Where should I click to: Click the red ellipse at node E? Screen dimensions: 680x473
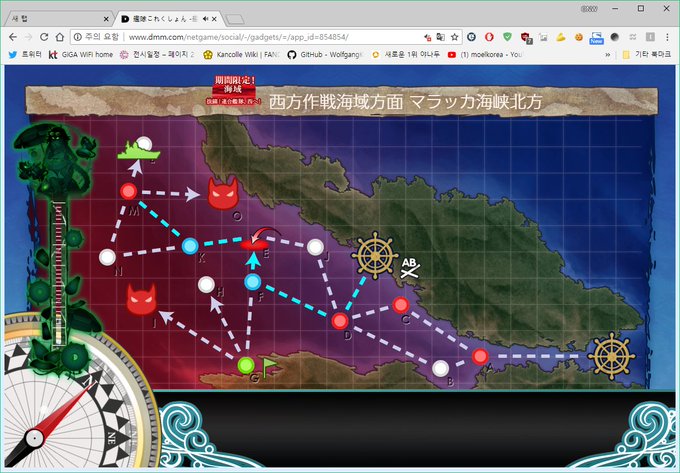254,245
